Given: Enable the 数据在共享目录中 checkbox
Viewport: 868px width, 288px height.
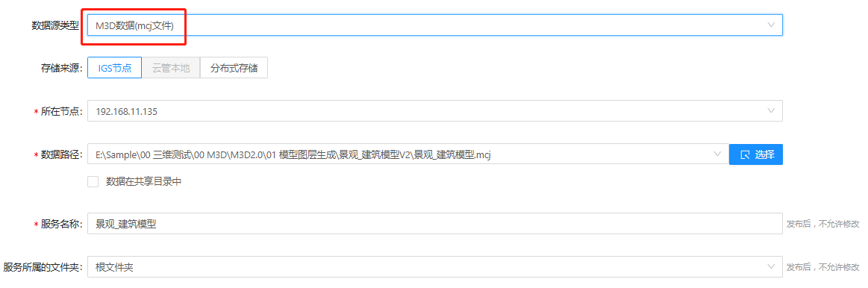Looking at the screenshot, I should coord(93,181).
